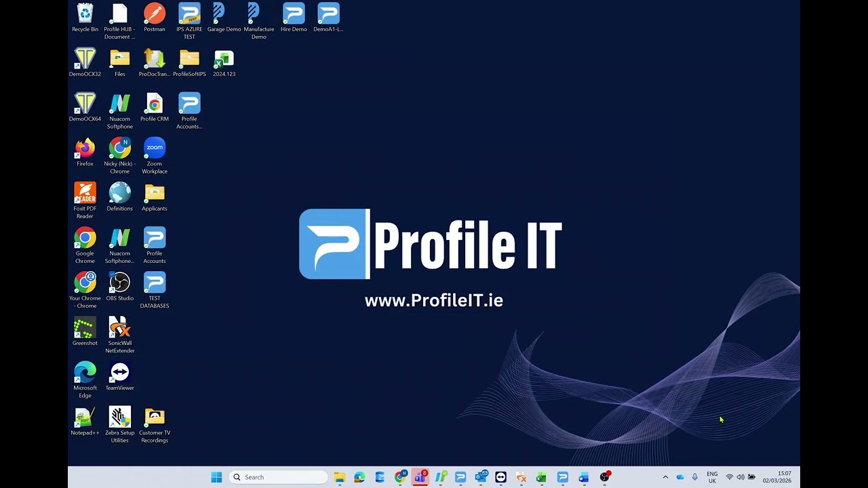Image resolution: width=868 pixels, height=488 pixels.
Task: Open Microsoft Edge from the taskbar
Action: click(x=359, y=477)
